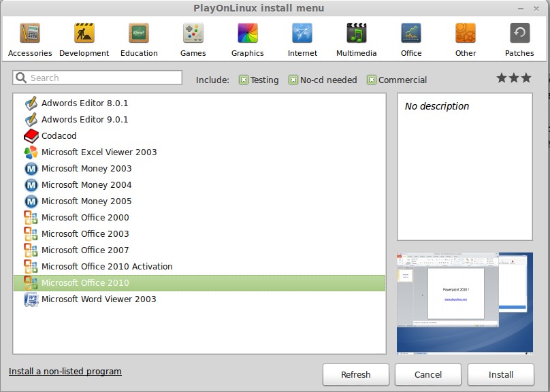Toggle the Testing checkbox
The height and width of the screenshot is (392, 550).
[244, 80]
